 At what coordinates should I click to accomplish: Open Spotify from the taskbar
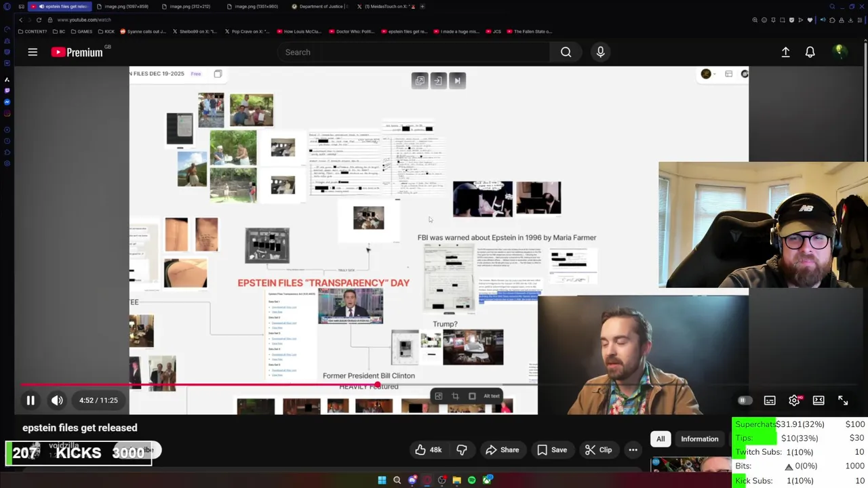(472, 481)
